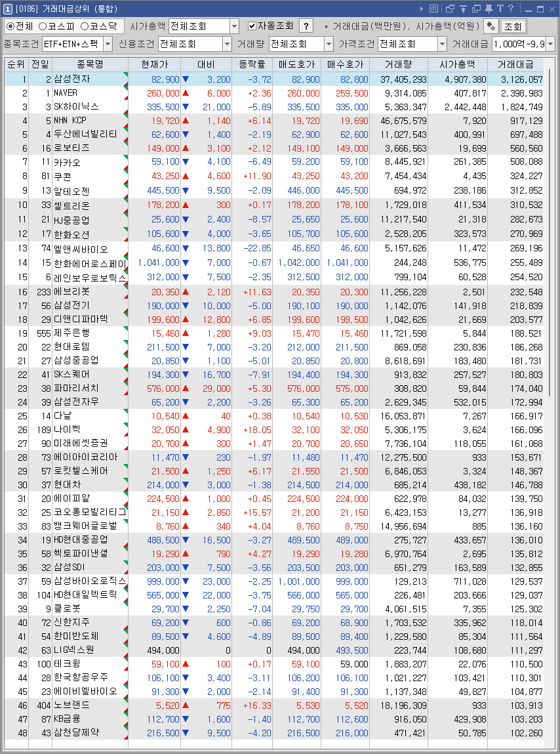This screenshot has height=754, width=560.
Task: Select stock name 미래에셋증권
Action: (x=81, y=443)
